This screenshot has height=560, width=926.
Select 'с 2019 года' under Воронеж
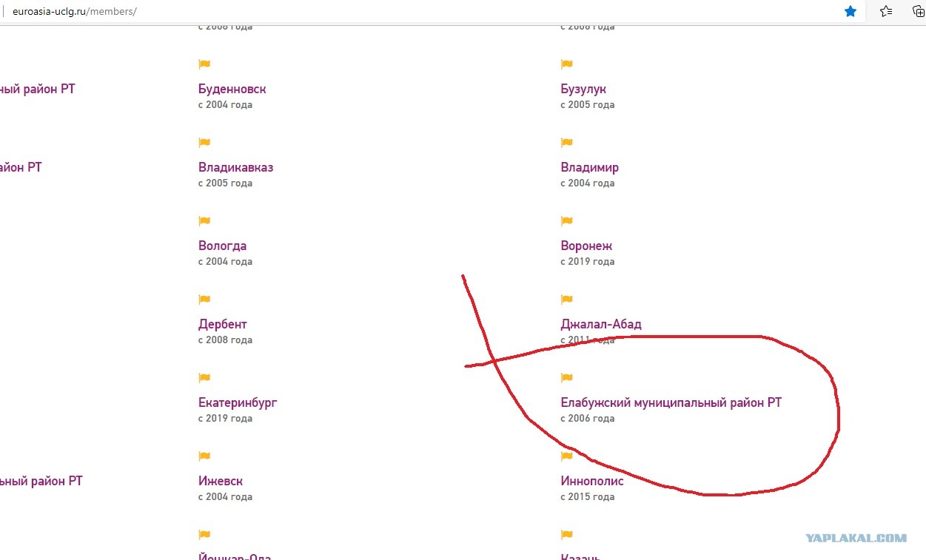click(587, 262)
